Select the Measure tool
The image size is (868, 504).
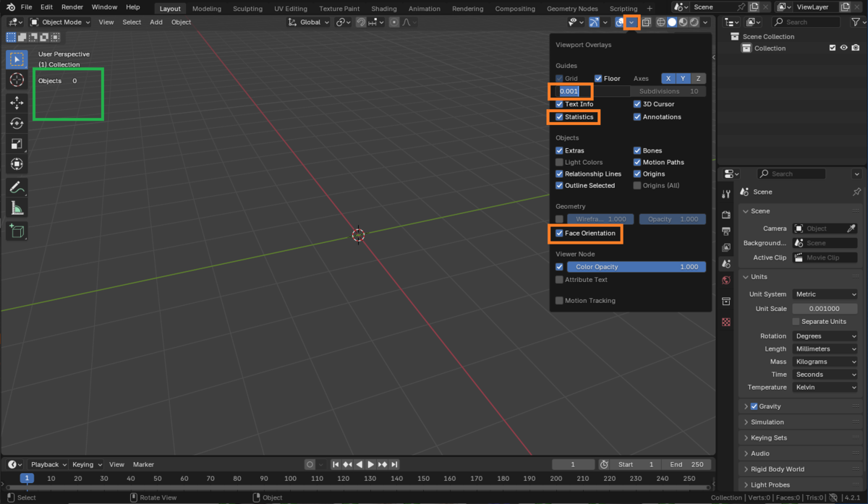point(17,208)
